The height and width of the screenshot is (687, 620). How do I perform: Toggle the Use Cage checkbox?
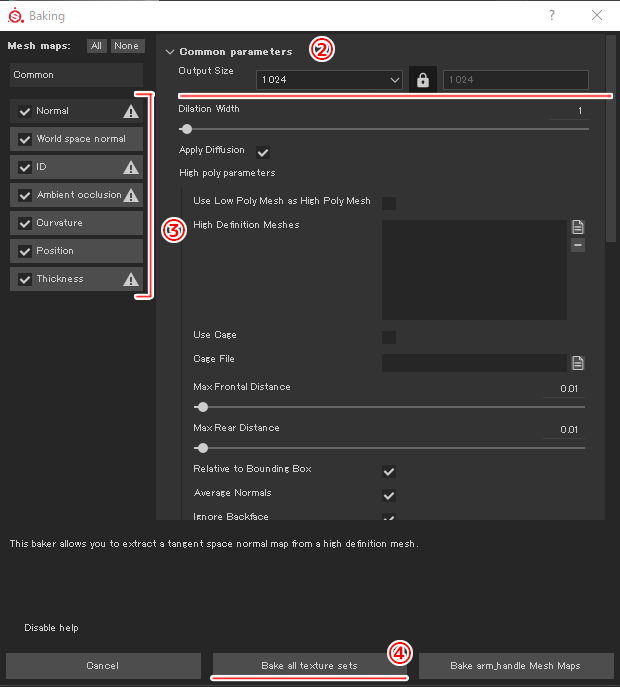click(389, 337)
